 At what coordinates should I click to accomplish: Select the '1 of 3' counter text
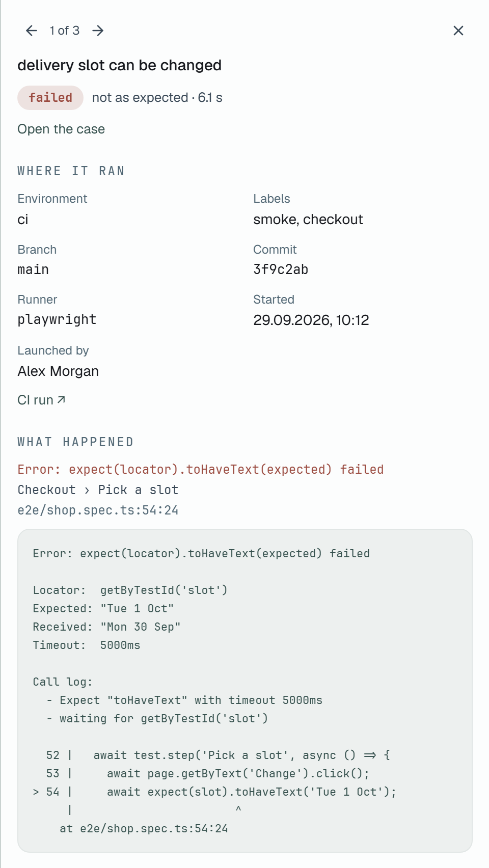pos(65,31)
